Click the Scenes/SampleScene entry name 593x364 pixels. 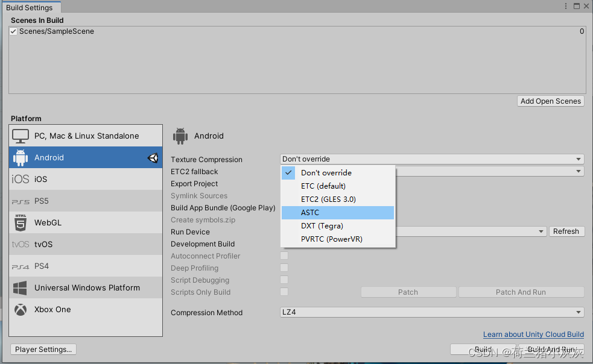coord(57,31)
